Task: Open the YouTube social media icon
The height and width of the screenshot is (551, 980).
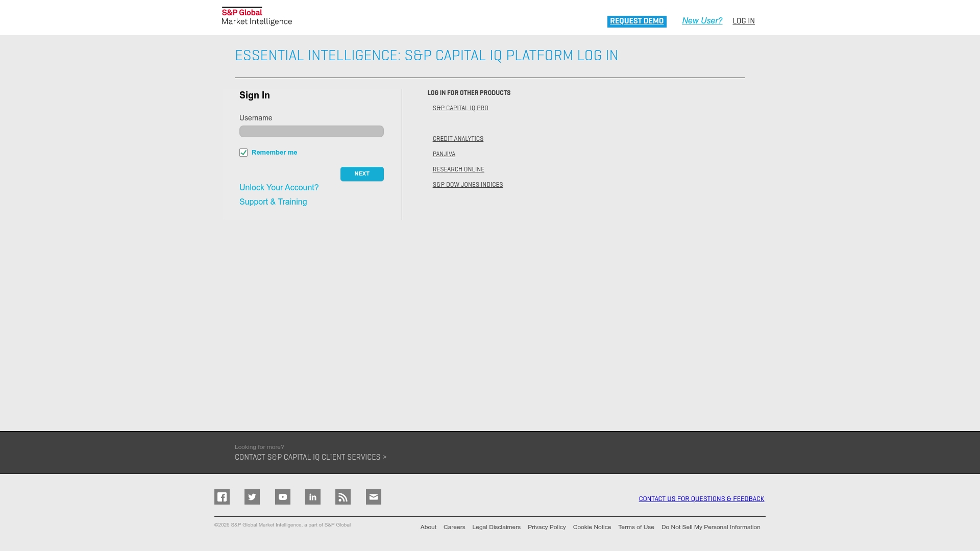Action: pyautogui.click(x=283, y=496)
